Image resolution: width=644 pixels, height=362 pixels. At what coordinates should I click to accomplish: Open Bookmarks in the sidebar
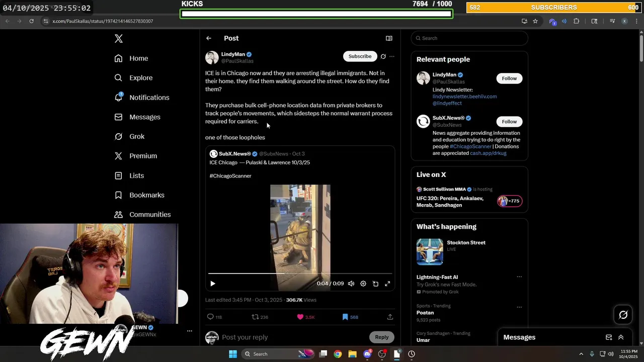click(x=139, y=195)
